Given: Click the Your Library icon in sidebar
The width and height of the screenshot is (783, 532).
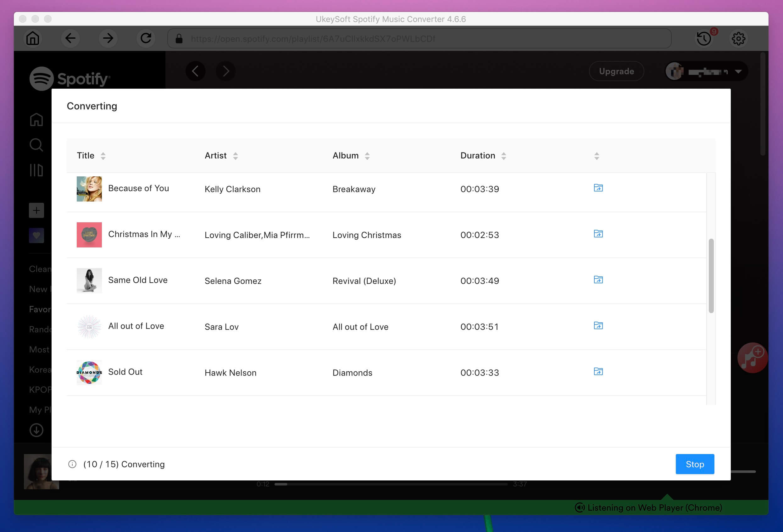Looking at the screenshot, I should 36,171.
